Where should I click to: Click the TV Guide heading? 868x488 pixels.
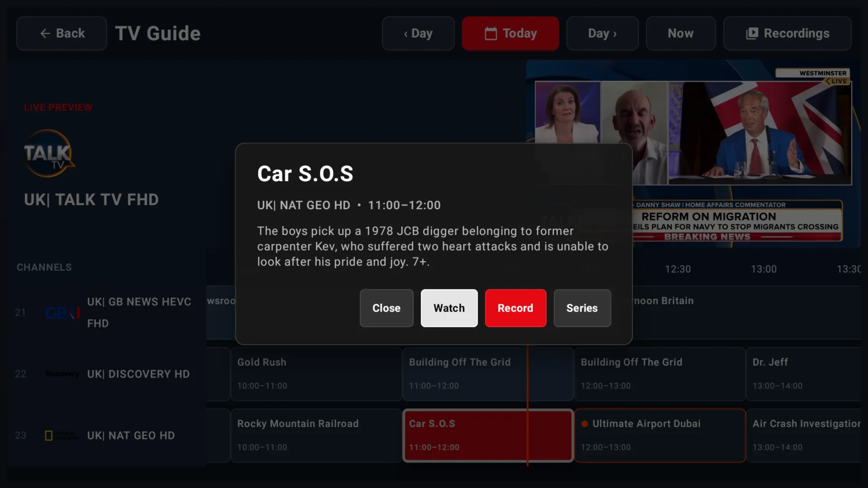pyautogui.click(x=158, y=33)
